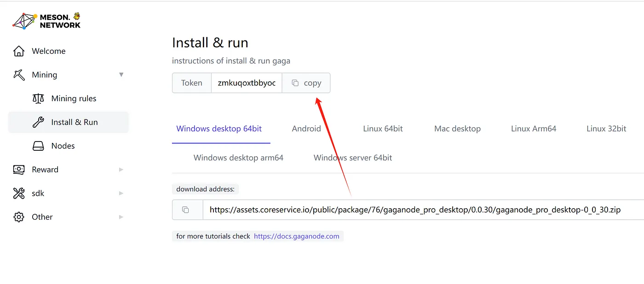Screen dimensions: 644x284
Task: Switch to Windows server 64bit tab
Action: (x=353, y=158)
